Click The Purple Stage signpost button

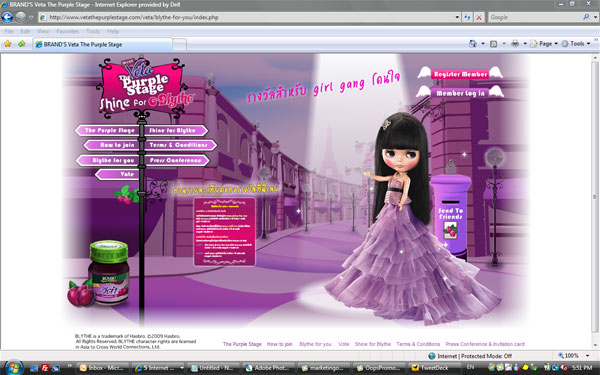coord(108,130)
